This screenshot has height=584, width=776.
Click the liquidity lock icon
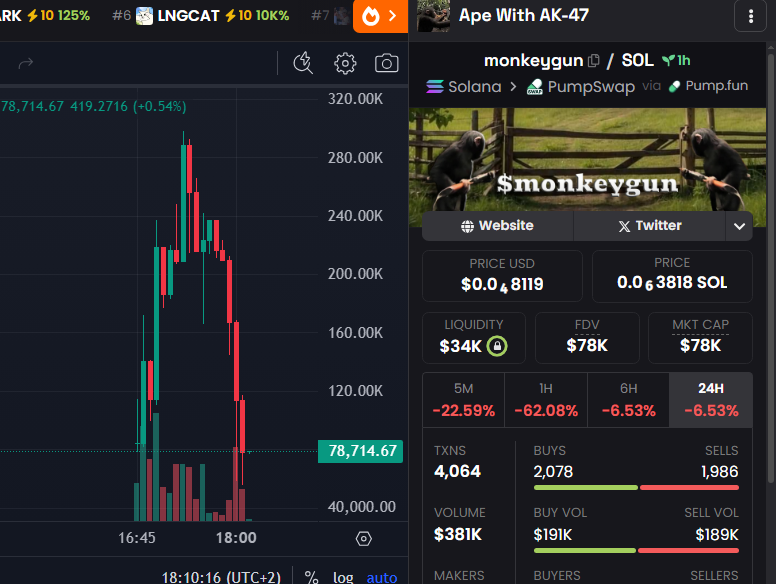point(496,346)
